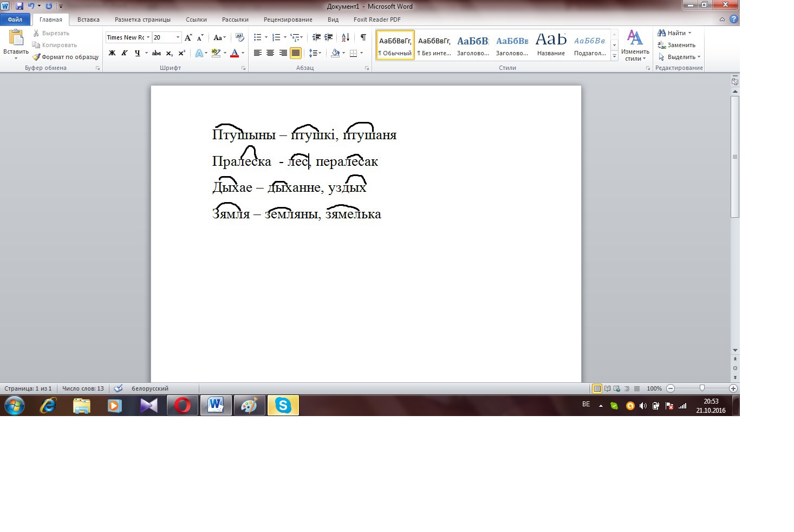Click the Clear Formatting icon

click(x=240, y=37)
